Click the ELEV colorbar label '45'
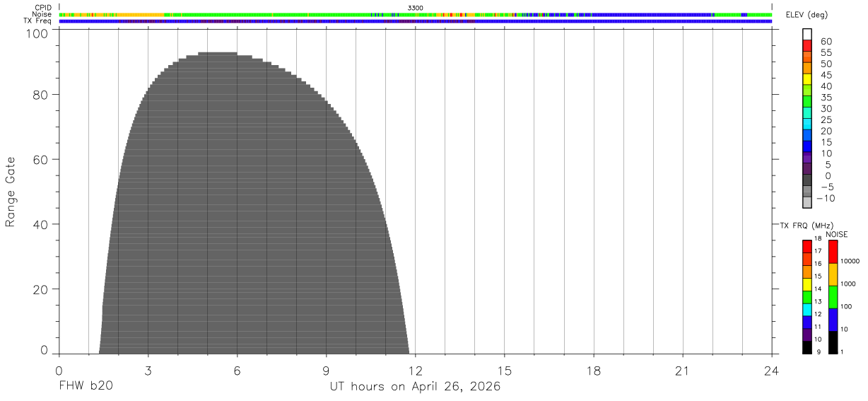Image resolution: width=868 pixels, height=401 pixels. click(x=826, y=75)
